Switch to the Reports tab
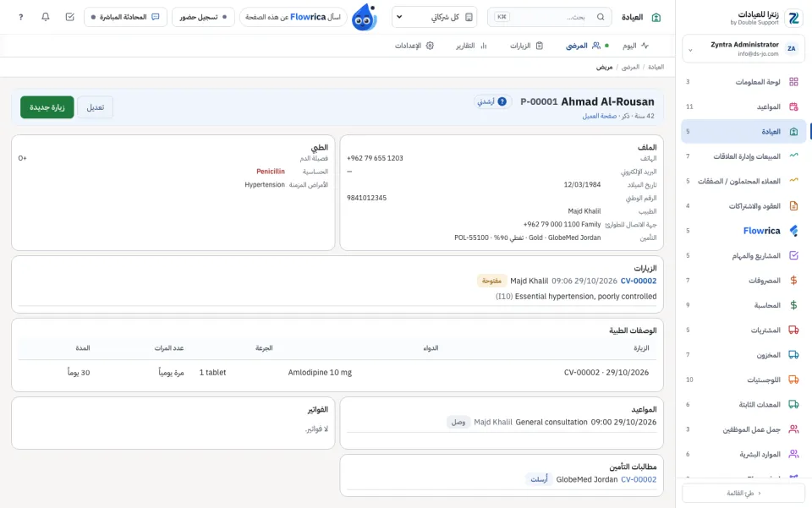This screenshot has width=812, height=508. click(471, 46)
